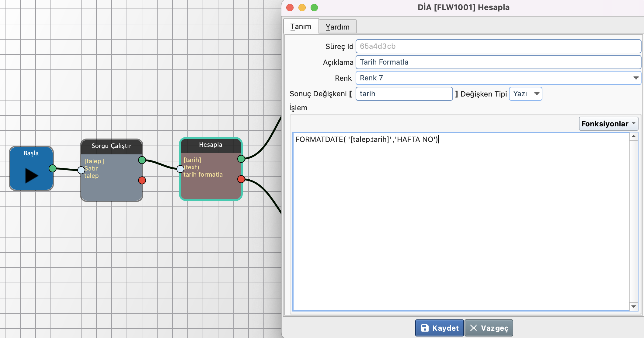This screenshot has height=338, width=644.
Task: Click the Sonuç Değişkeni tarih field
Action: click(x=404, y=94)
